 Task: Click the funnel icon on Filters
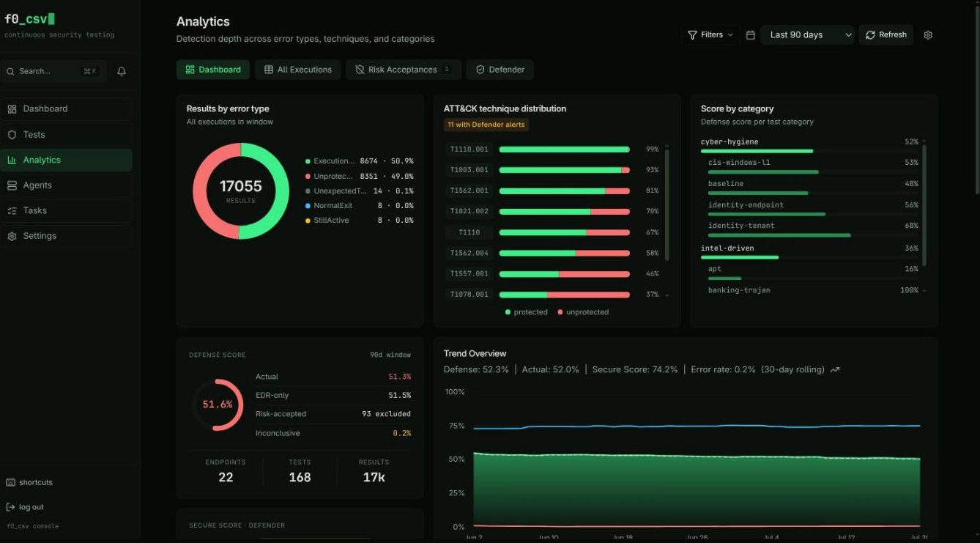click(692, 35)
